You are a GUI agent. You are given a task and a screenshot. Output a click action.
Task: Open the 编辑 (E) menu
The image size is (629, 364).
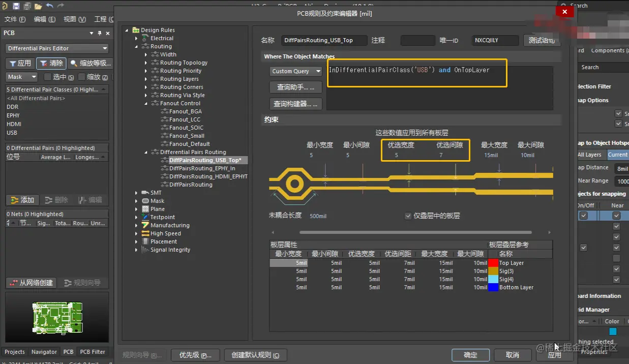(45, 19)
